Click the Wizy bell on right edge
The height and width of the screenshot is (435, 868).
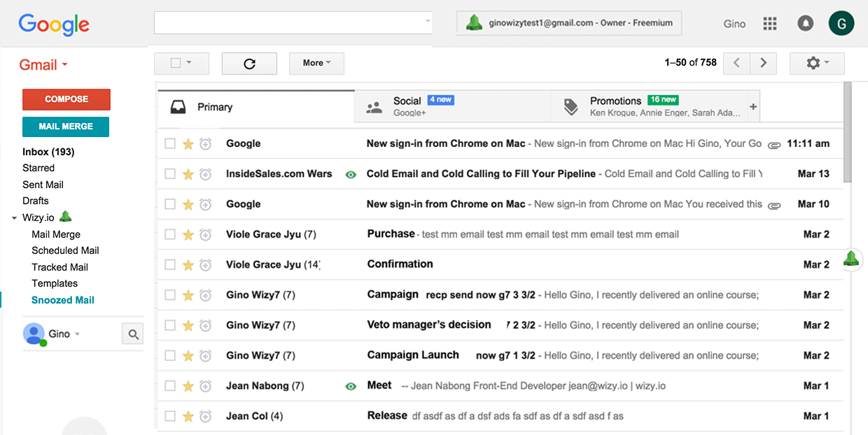click(851, 259)
